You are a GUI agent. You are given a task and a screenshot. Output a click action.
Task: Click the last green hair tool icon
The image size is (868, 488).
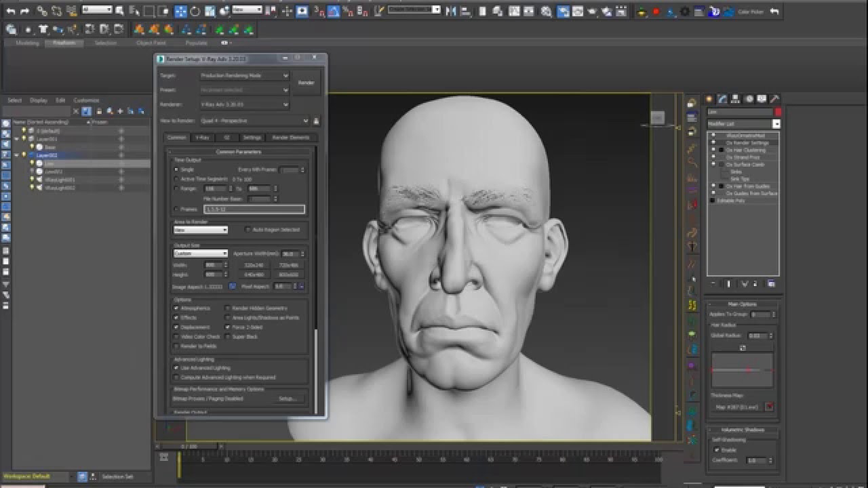point(249,29)
